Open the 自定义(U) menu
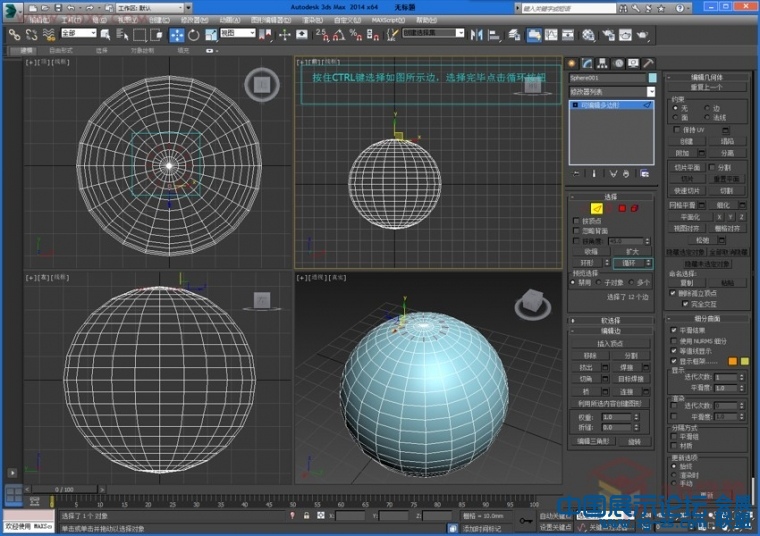The height and width of the screenshot is (536, 760). point(348,20)
